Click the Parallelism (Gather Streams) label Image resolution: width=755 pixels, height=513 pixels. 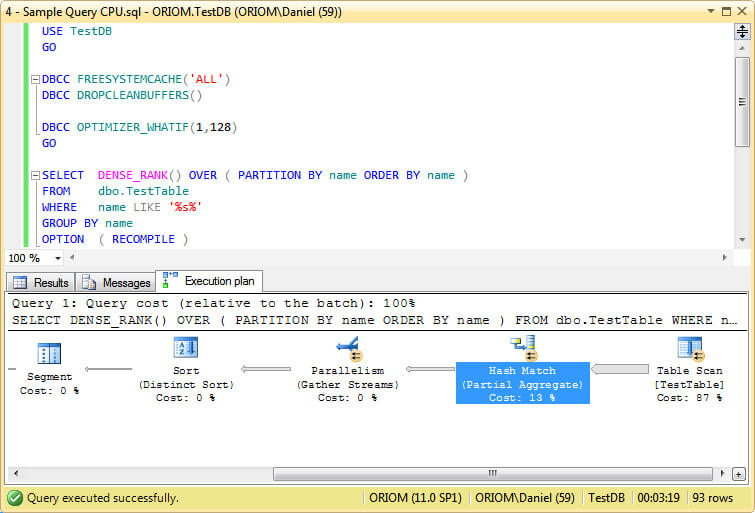click(x=347, y=384)
